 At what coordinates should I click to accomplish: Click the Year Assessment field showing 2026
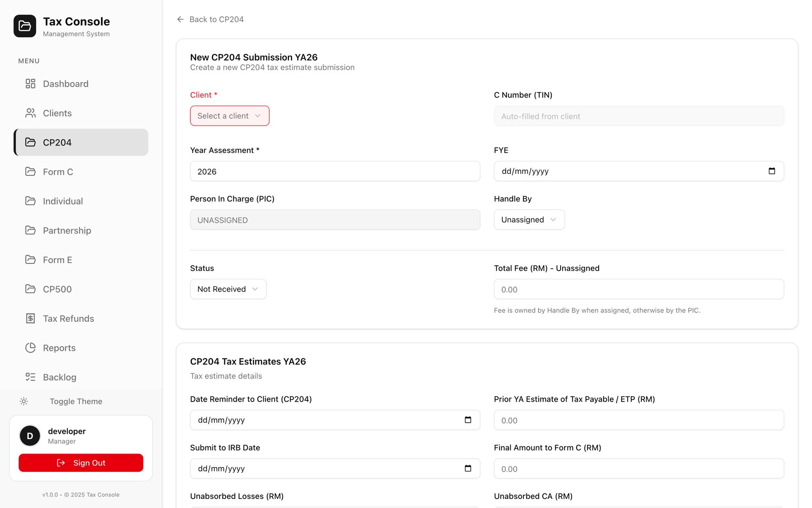[x=335, y=171]
